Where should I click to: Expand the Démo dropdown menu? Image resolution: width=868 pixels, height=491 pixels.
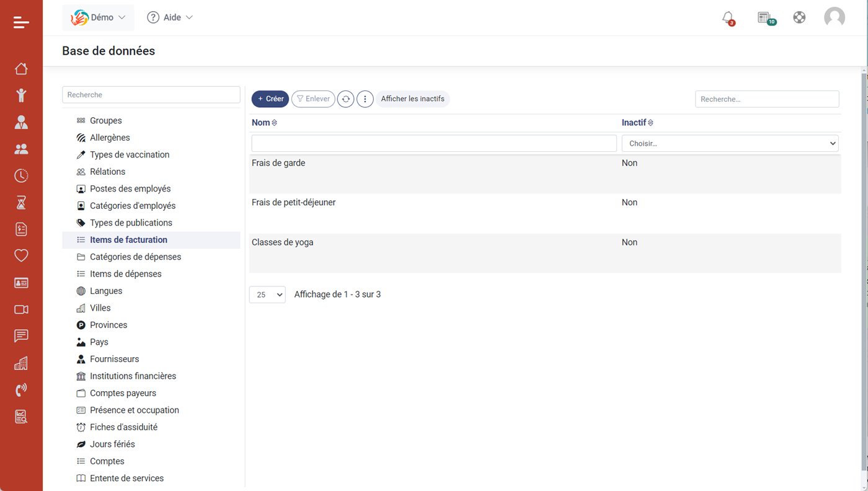pyautogui.click(x=99, y=17)
